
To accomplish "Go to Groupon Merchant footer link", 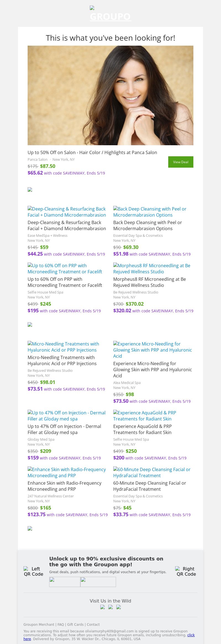I will 39,624.
